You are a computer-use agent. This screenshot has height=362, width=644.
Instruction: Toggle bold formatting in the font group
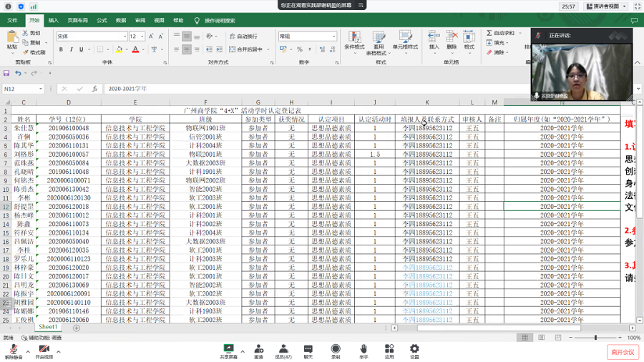pos(61,49)
